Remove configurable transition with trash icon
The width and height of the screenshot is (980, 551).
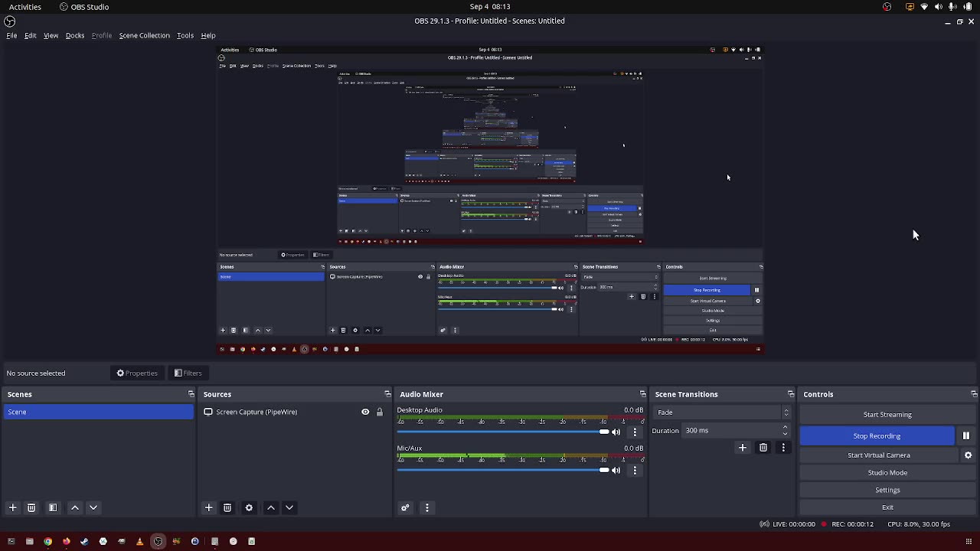click(x=763, y=448)
